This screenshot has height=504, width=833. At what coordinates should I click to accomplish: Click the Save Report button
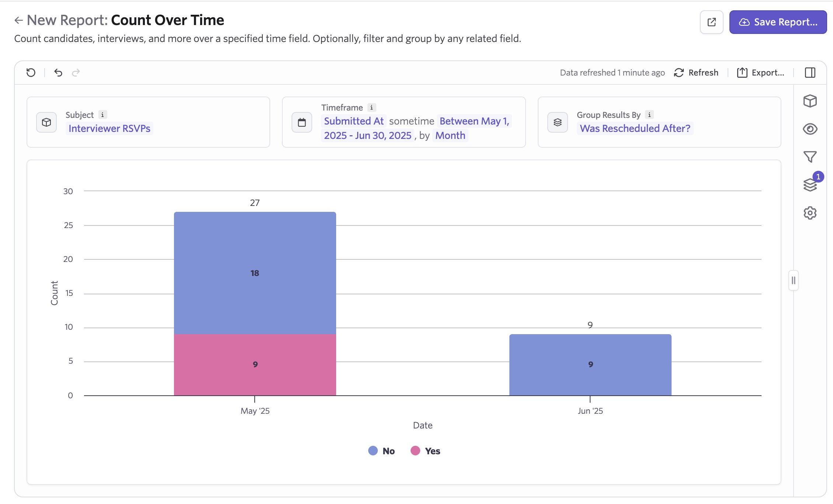(x=778, y=22)
